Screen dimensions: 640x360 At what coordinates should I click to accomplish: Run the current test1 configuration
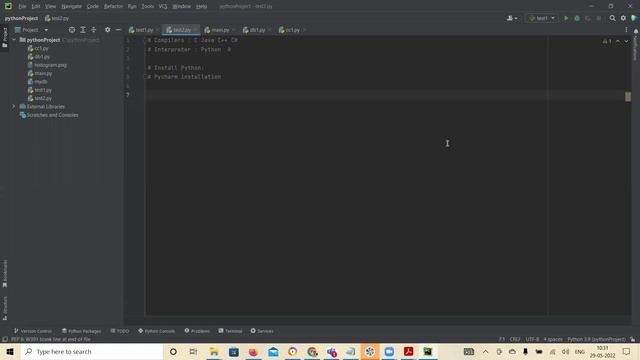coord(566,18)
